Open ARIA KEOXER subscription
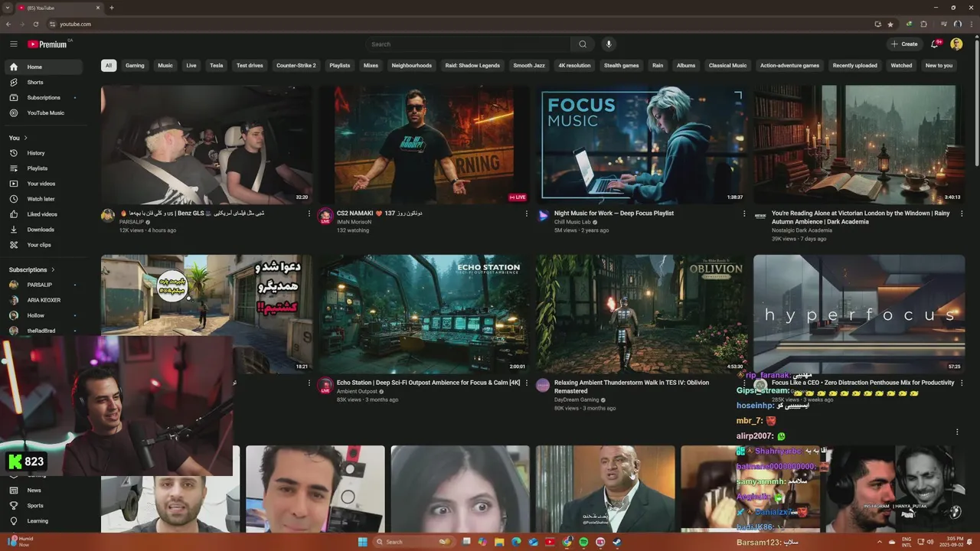 point(44,300)
